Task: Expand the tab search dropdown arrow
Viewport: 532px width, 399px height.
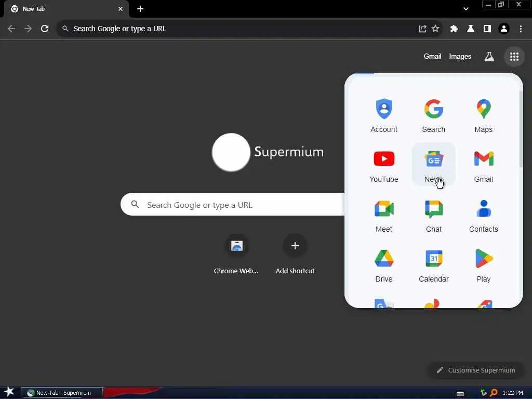Action: click(466, 9)
